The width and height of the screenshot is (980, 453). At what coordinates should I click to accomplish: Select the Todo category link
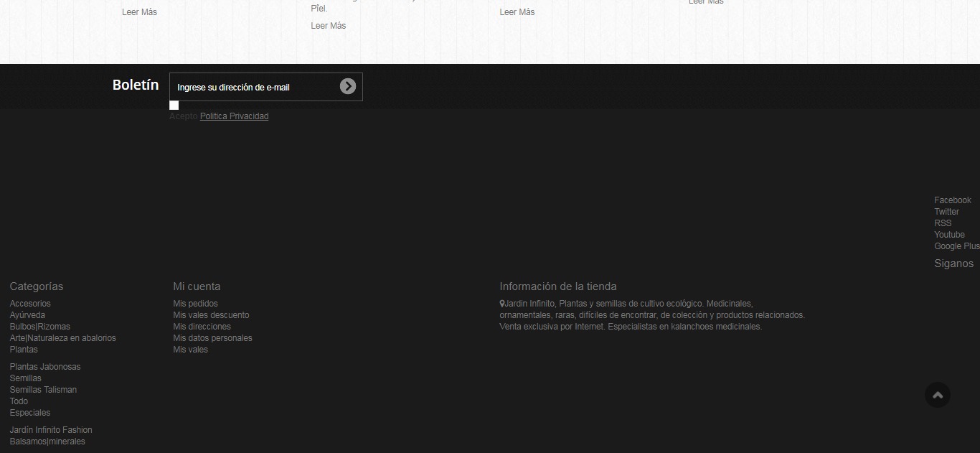point(19,401)
